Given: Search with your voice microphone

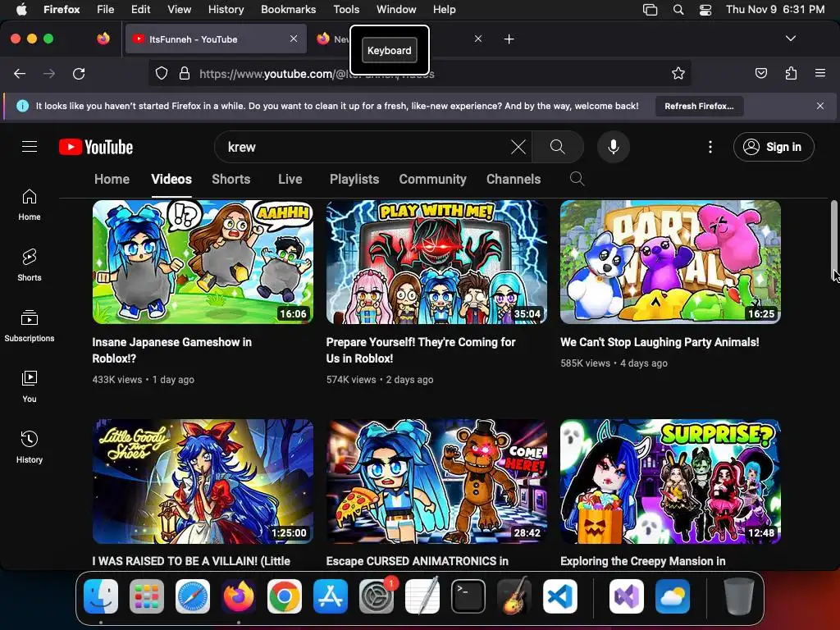Looking at the screenshot, I should 614,147.
